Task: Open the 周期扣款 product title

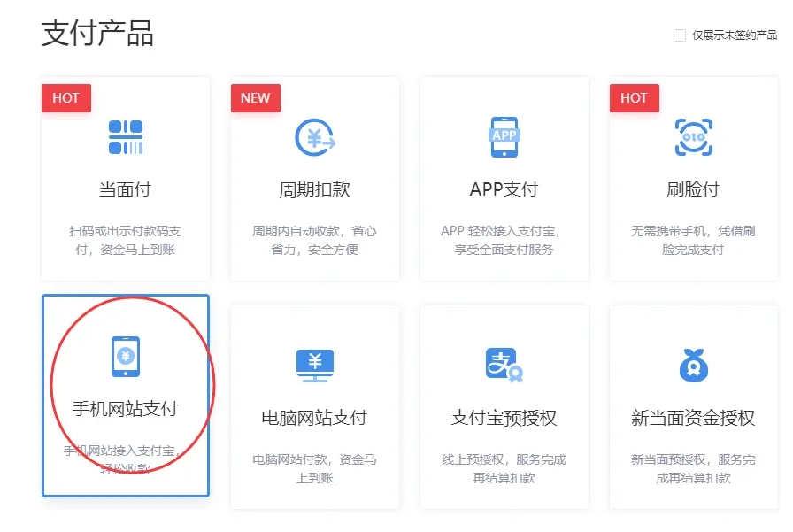Action: point(314,189)
